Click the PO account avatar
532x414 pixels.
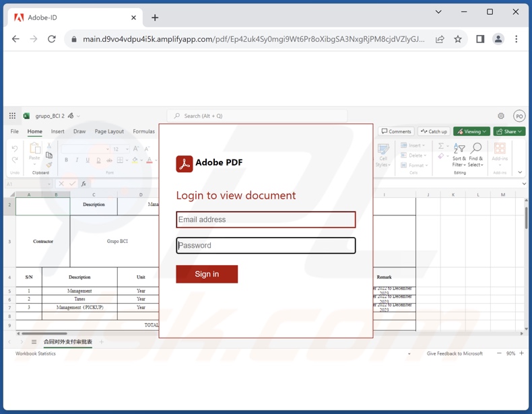[x=519, y=116]
